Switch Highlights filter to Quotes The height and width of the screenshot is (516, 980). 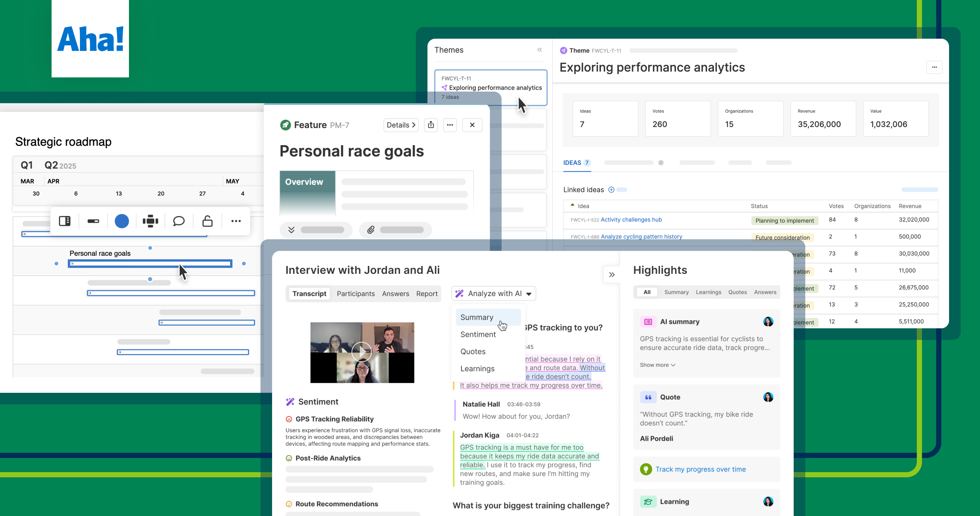point(737,292)
